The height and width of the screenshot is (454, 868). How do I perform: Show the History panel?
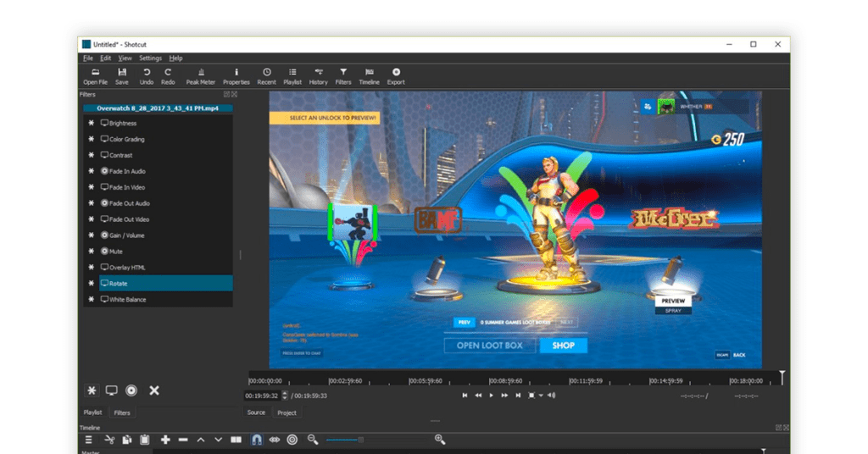point(319,76)
